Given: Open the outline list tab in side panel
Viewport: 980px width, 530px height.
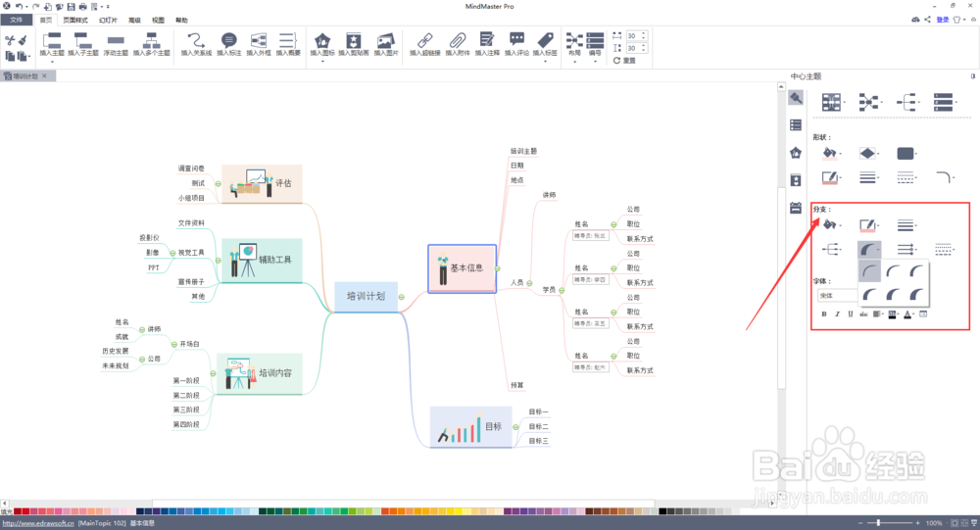Looking at the screenshot, I should click(x=796, y=125).
